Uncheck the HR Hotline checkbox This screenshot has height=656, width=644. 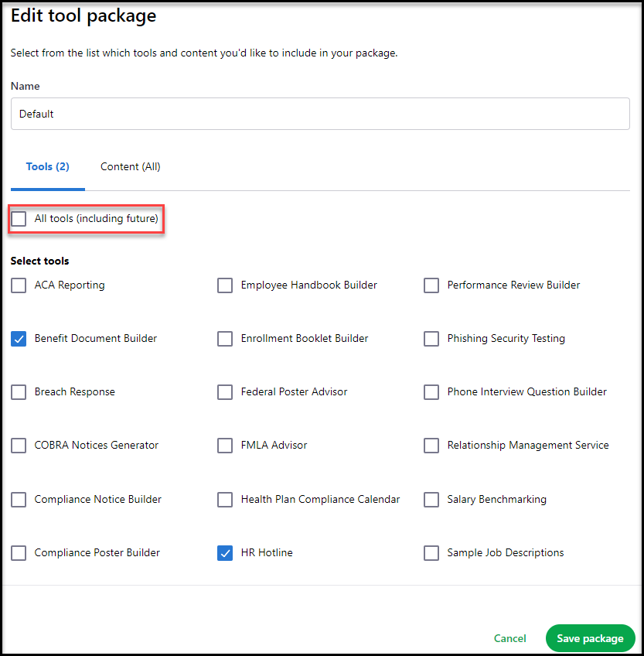pos(225,553)
